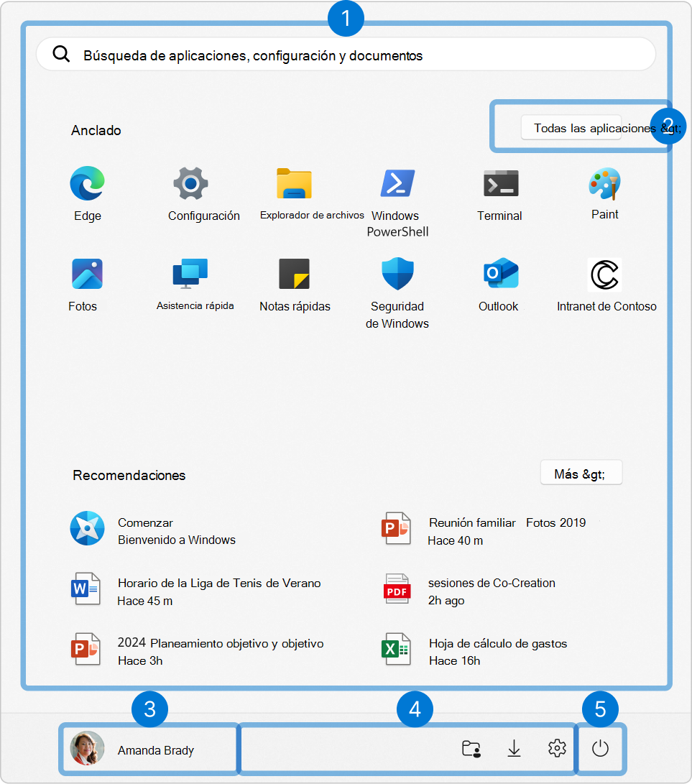This screenshot has width=692, height=784.
Task: Open '2024 Planeamiento objetivo y objetivo' file
Action: (x=221, y=643)
